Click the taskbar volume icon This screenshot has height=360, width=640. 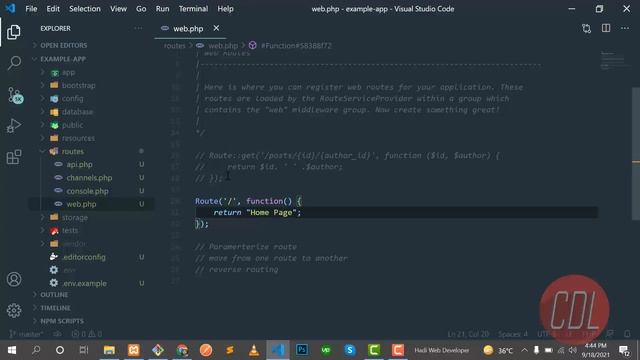click(573, 350)
